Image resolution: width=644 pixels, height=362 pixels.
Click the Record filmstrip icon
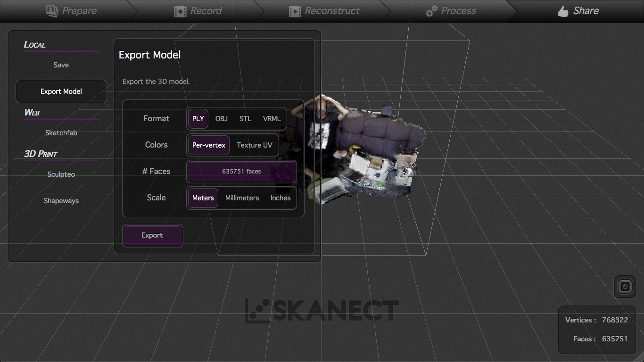point(180,10)
